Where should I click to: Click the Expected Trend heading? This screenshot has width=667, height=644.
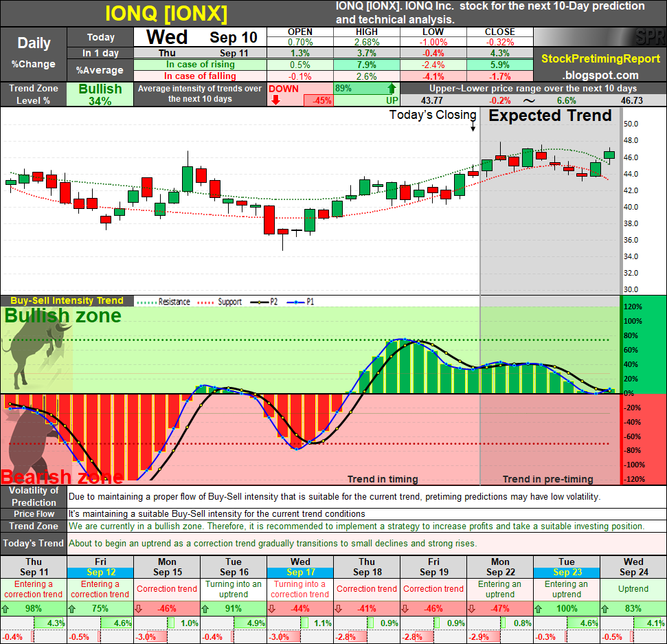(x=550, y=115)
